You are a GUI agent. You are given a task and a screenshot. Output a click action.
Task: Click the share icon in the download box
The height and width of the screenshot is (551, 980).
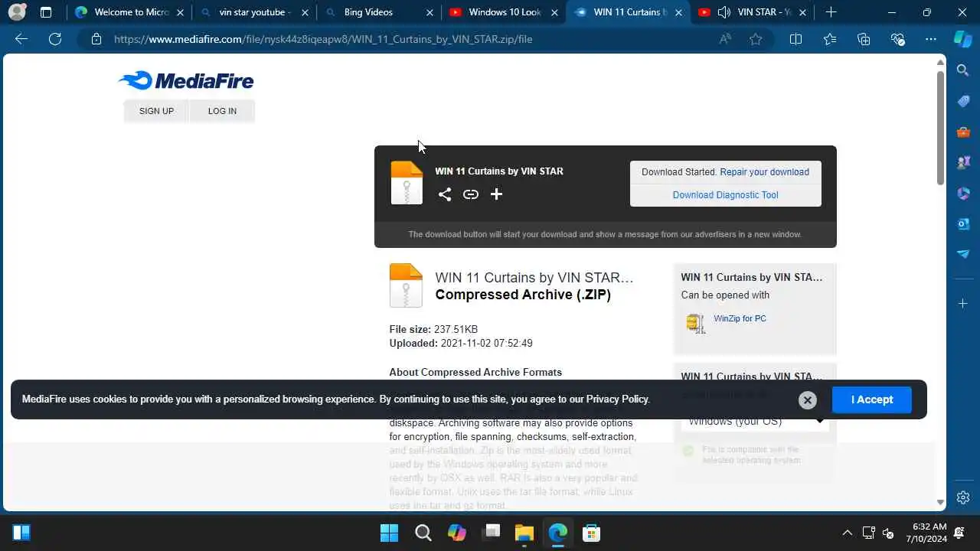(445, 194)
